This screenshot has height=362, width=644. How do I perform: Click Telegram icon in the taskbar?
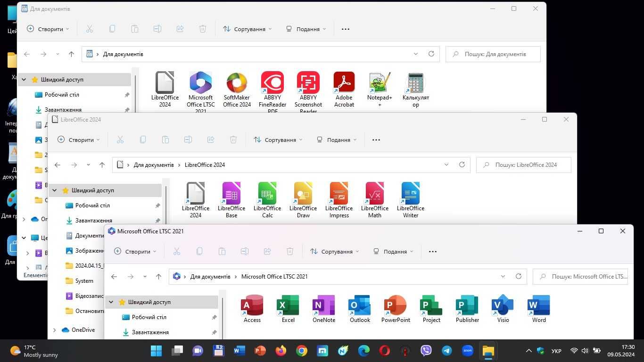click(x=447, y=351)
